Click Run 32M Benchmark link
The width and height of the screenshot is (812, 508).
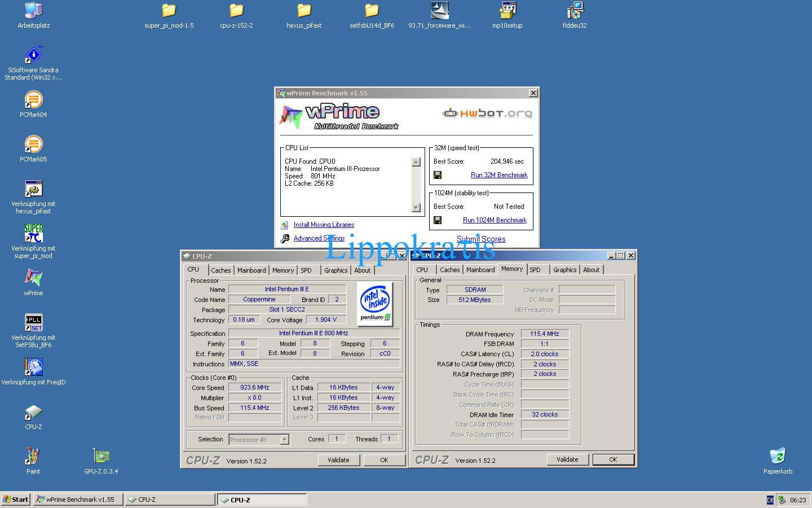coord(499,175)
